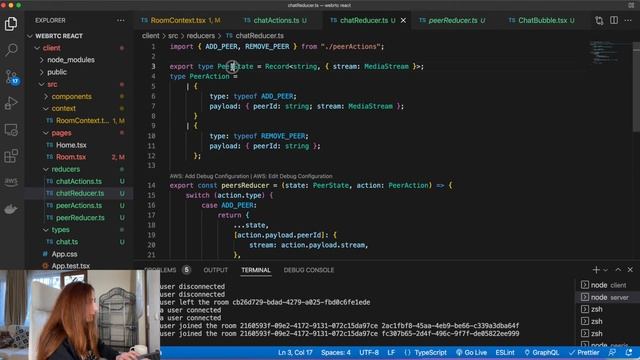Open Home.tsx in the file tree
The width and height of the screenshot is (640, 360).
(x=71, y=145)
